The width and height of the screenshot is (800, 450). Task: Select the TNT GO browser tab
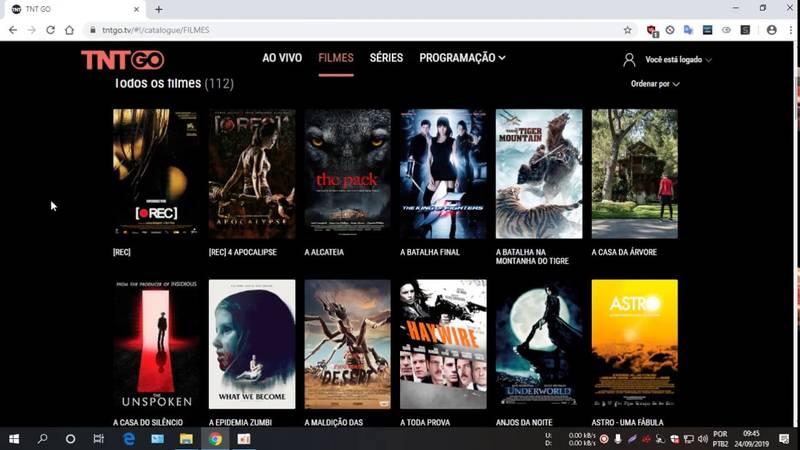74,9
